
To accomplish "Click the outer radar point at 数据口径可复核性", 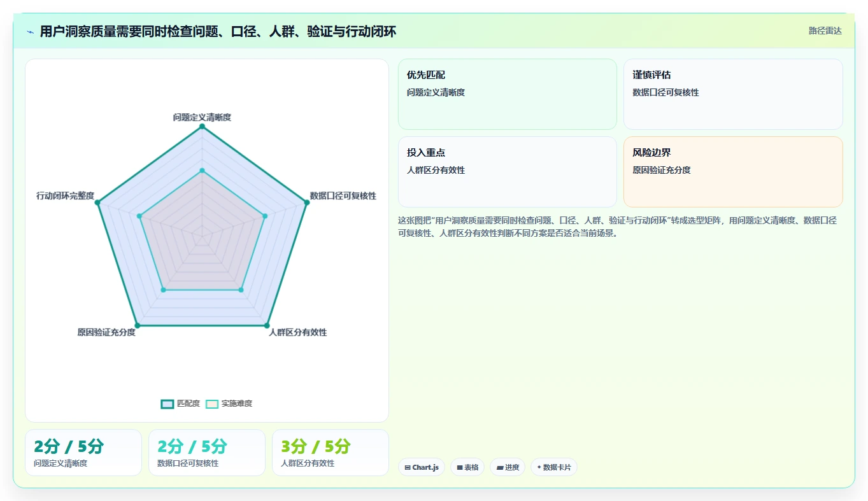I will (306, 202).
